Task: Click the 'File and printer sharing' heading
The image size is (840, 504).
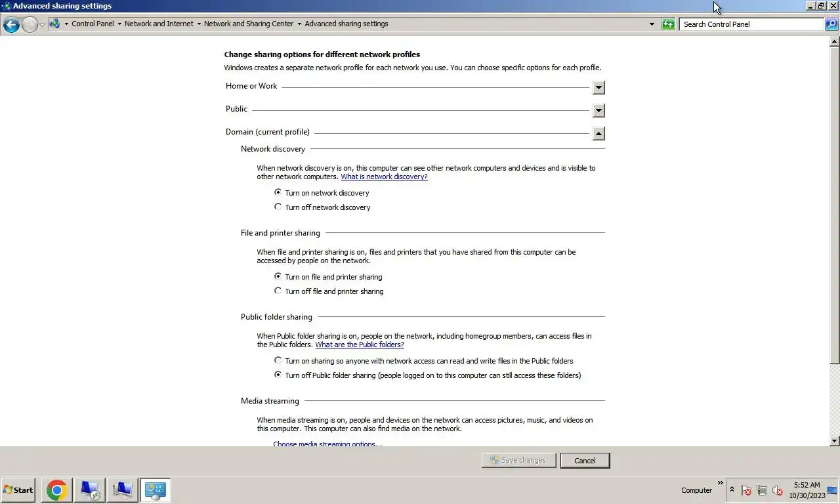Action: click(280, 233)
